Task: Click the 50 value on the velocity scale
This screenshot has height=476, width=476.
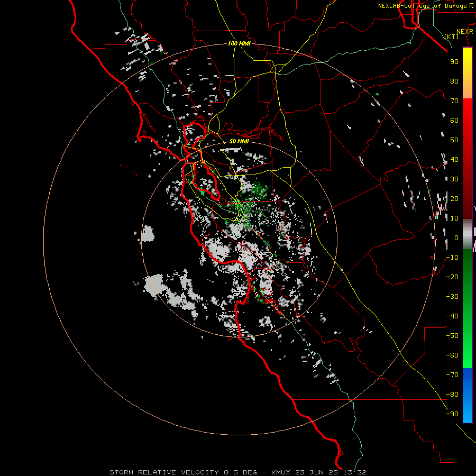Action: point(454,140)
